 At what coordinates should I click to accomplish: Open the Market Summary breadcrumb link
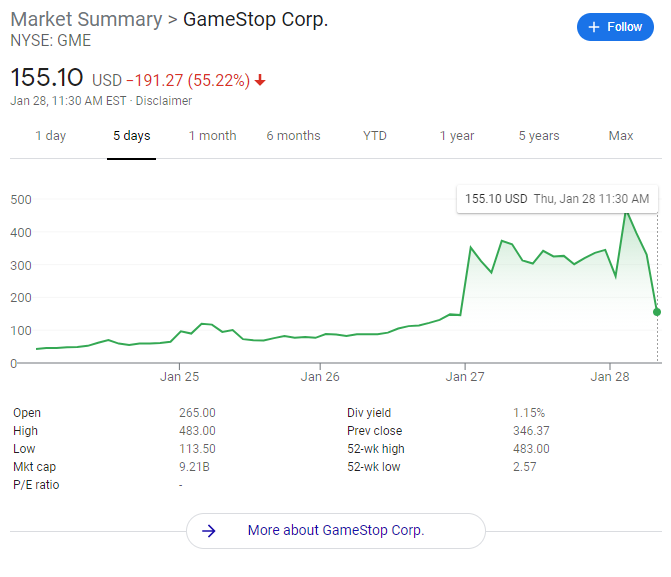pos(86,19)
